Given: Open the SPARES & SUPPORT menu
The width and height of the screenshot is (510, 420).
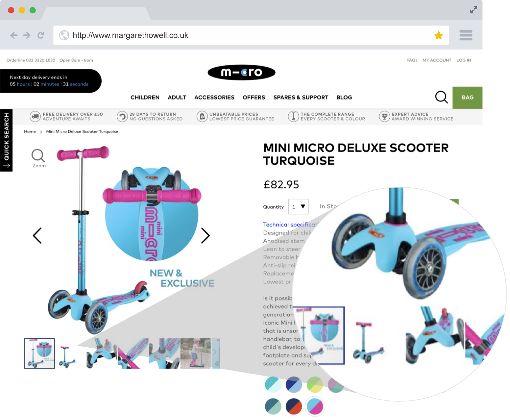Looking at the screenshot, I should [300, 97].
